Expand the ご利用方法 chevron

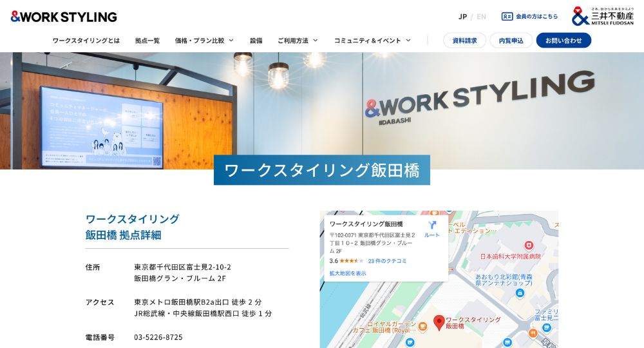click(316, 41)
